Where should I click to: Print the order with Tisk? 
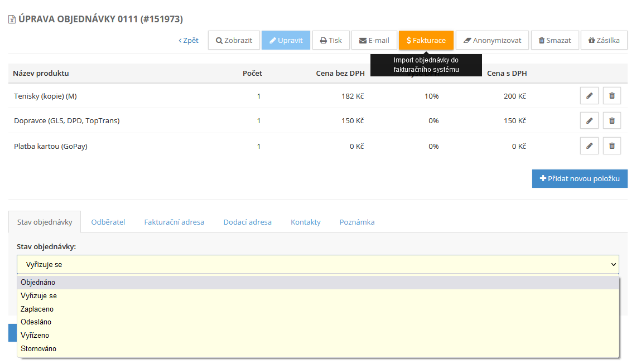point(331,40)
